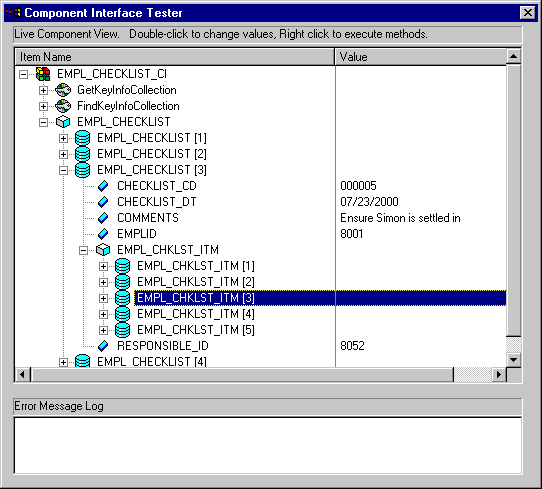Image resolution: width=542 pixels, height=489 pixels.
Task: Click the CHECKLIST_CD property diamond icon
Action: coord(103,186)
